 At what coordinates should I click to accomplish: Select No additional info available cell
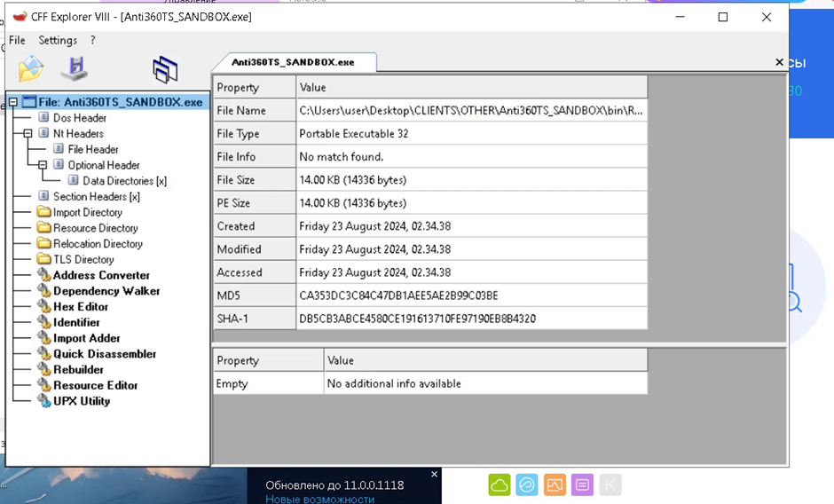485,383
